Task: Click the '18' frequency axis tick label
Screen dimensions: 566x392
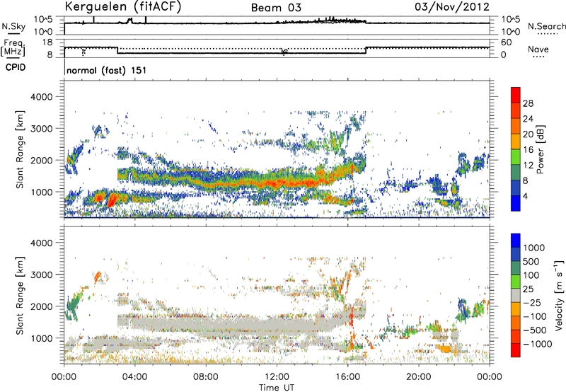Action: (48, 42)
